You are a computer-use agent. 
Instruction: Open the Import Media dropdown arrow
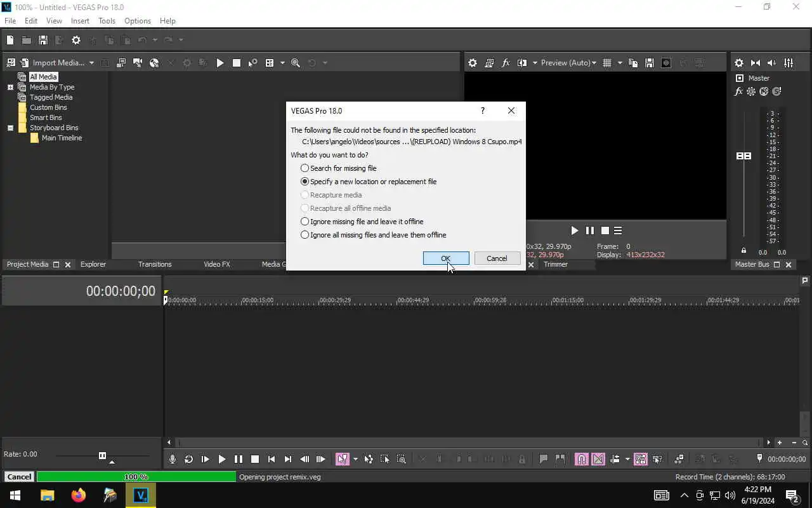[91, 63]
